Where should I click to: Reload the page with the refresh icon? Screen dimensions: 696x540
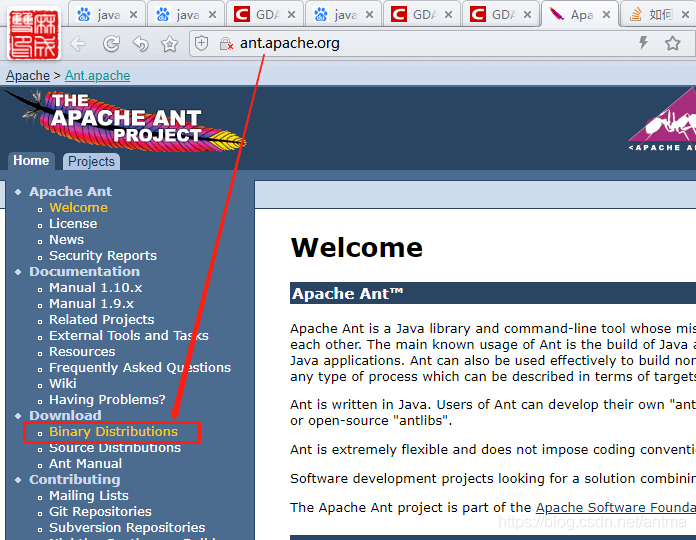(111, 44)
